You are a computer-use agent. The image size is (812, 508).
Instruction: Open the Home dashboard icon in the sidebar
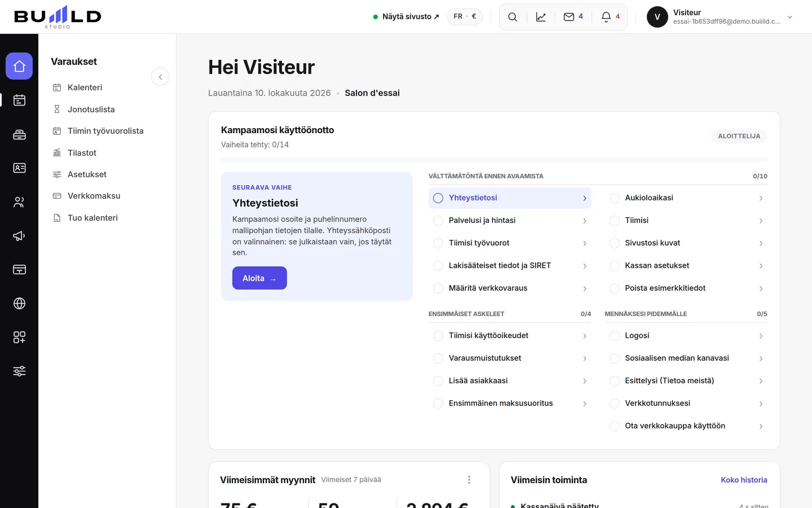19,66
